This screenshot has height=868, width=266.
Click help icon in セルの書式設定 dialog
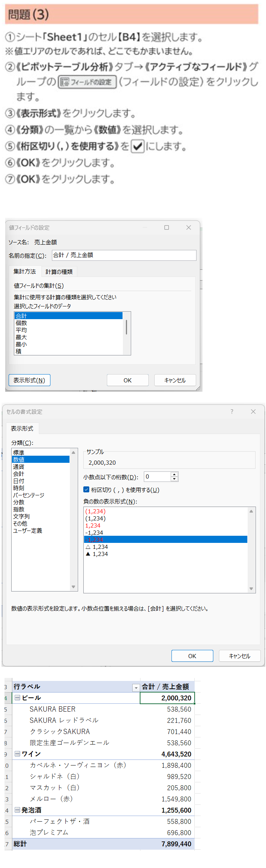(x=232, y=412)
